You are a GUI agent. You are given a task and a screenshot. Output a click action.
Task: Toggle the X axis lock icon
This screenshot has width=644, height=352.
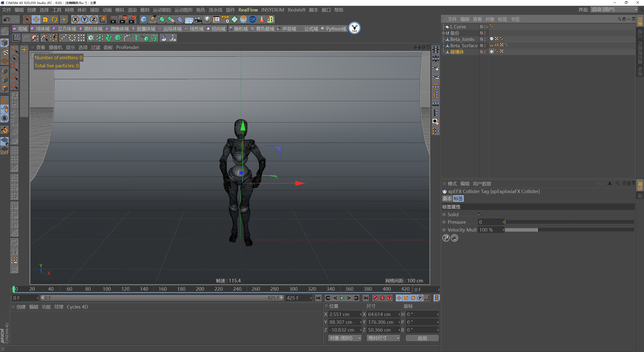click(75, 19)
